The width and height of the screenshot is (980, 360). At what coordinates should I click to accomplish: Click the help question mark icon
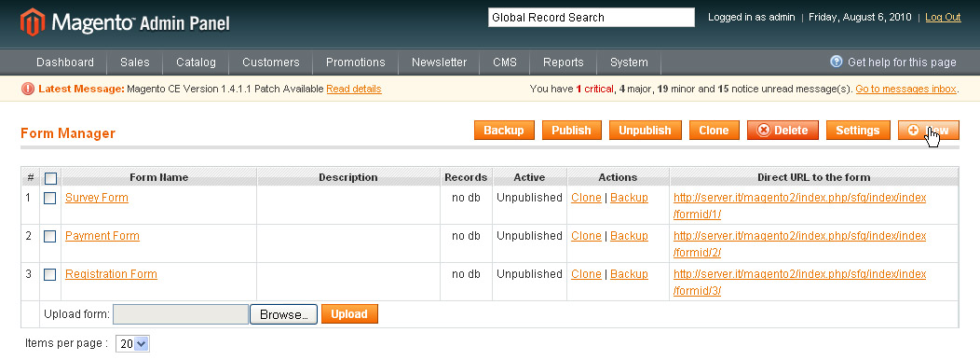click(837, 62)
